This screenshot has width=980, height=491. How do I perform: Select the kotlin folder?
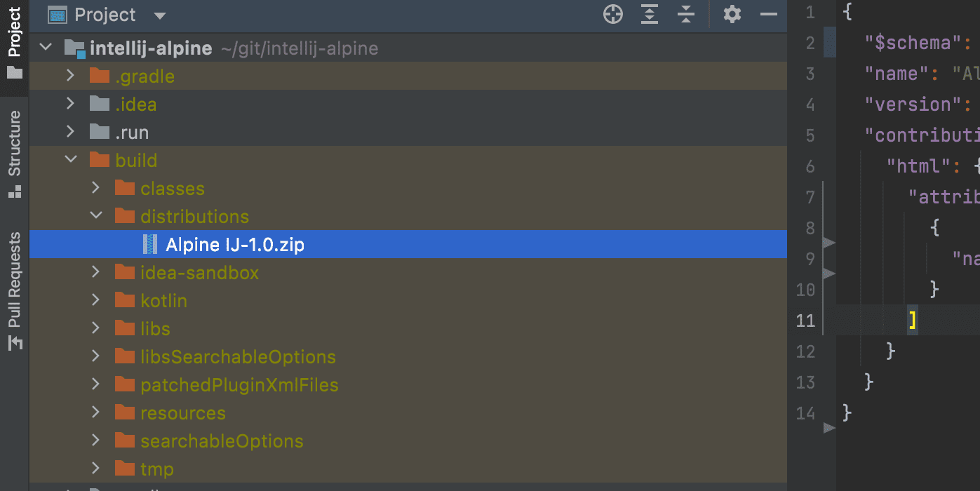(x=163, y=300)
